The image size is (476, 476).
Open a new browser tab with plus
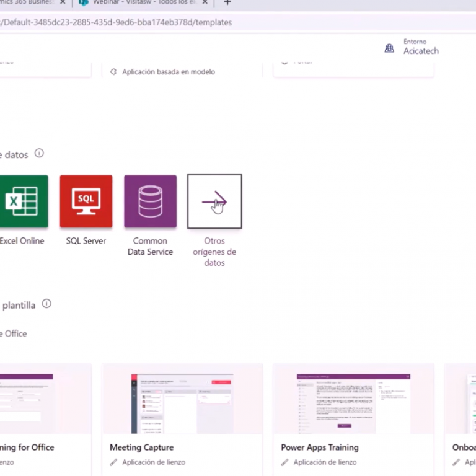(x=227, y=2)
